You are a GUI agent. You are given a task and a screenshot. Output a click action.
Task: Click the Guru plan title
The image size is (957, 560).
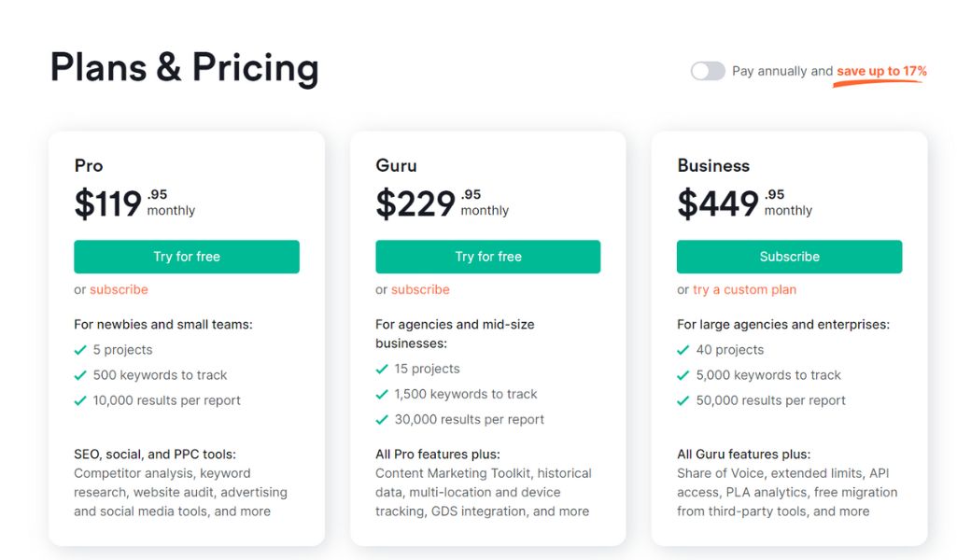click(396, 166)
